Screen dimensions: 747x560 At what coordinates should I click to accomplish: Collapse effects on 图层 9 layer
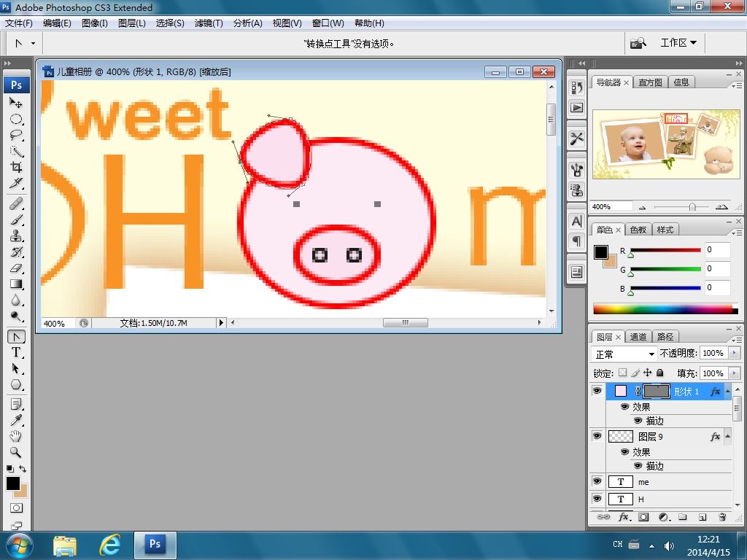tap(727, 436)
